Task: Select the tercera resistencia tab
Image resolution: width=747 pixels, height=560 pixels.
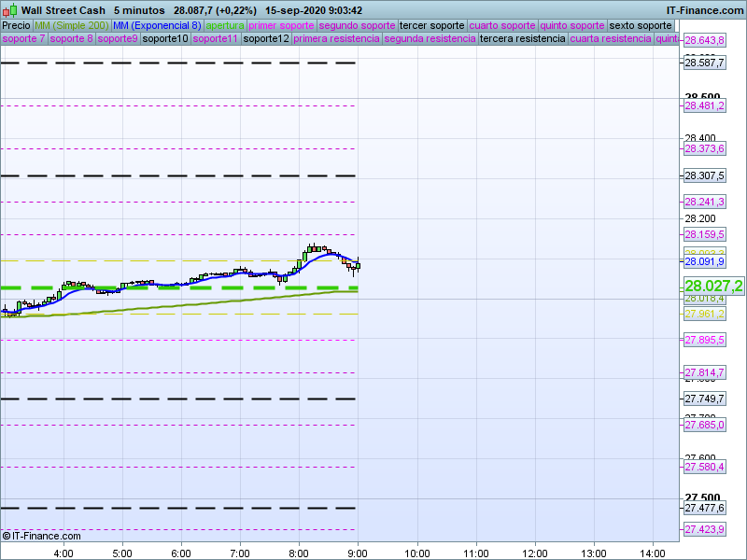Action: click(x=522, y=39)
